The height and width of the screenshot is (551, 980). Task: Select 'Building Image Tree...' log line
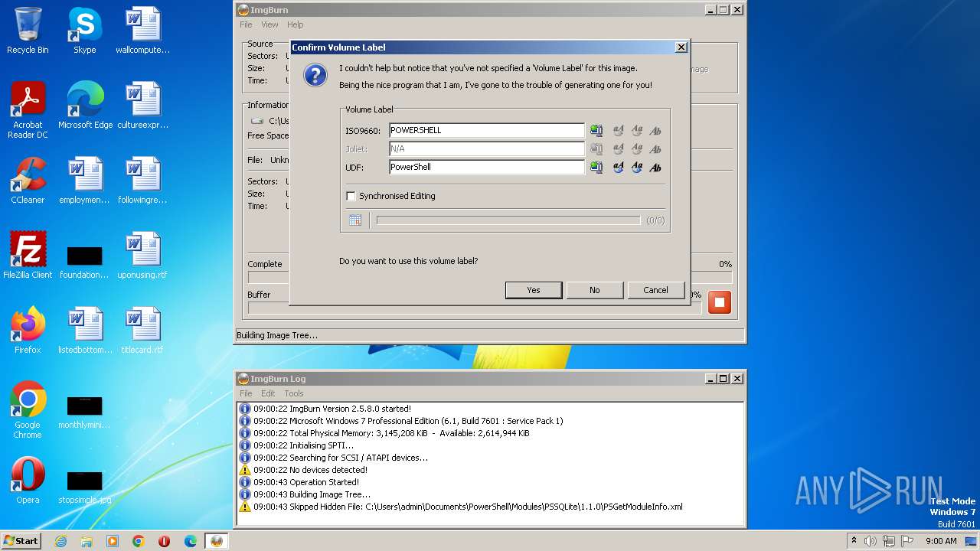click(312, 494)
